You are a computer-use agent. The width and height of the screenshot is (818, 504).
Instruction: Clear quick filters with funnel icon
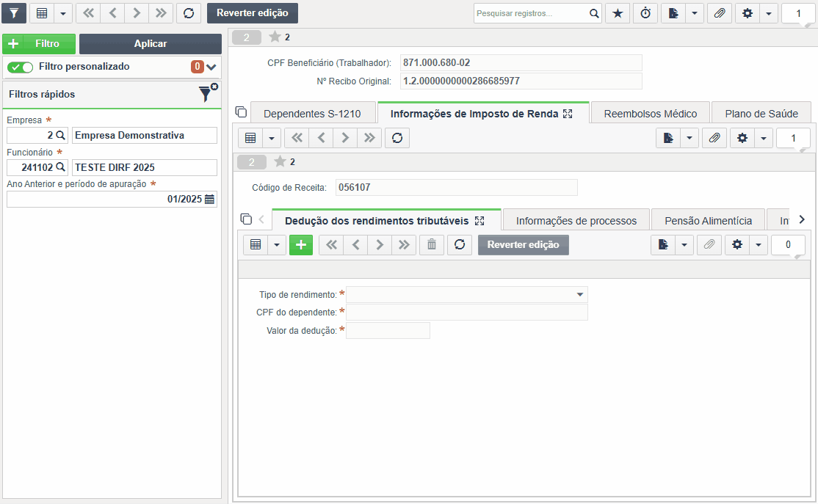click(208, 93)
